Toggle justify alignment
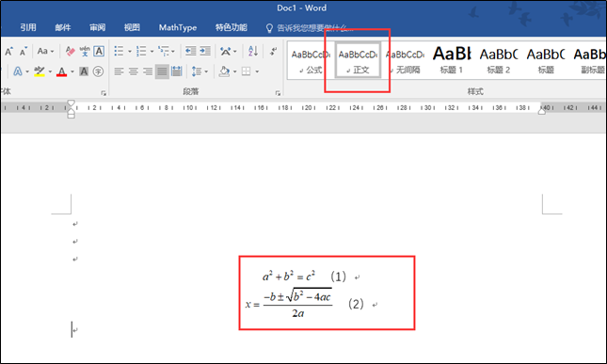Image resolution: width=607 pixels, height=364 pixels. coord(162,71)
